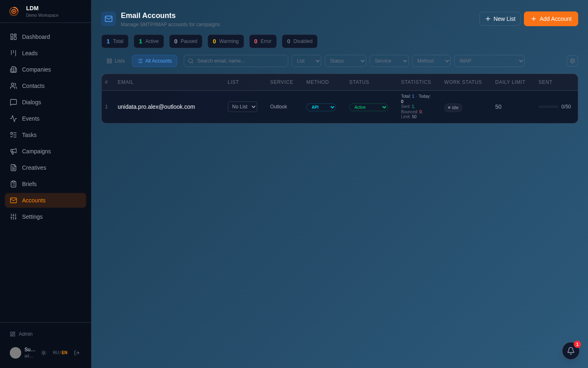Click the Outlook service cell
588x368 pixels.
[278, 107]
